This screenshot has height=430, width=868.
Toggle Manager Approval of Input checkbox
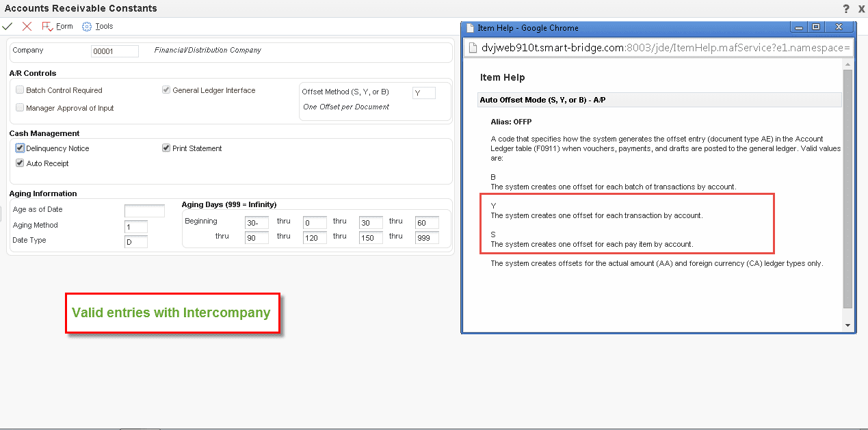coord(20,108)
